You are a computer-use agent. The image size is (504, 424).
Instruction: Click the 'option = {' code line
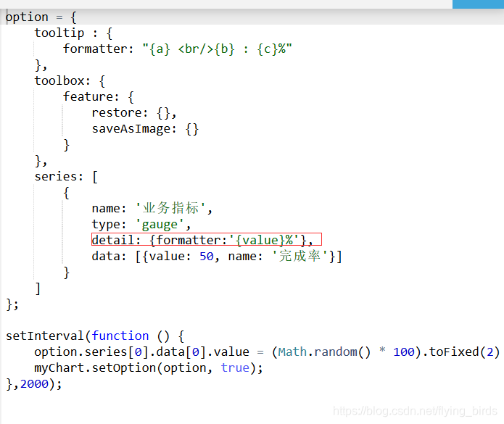(x=41, y=17)
